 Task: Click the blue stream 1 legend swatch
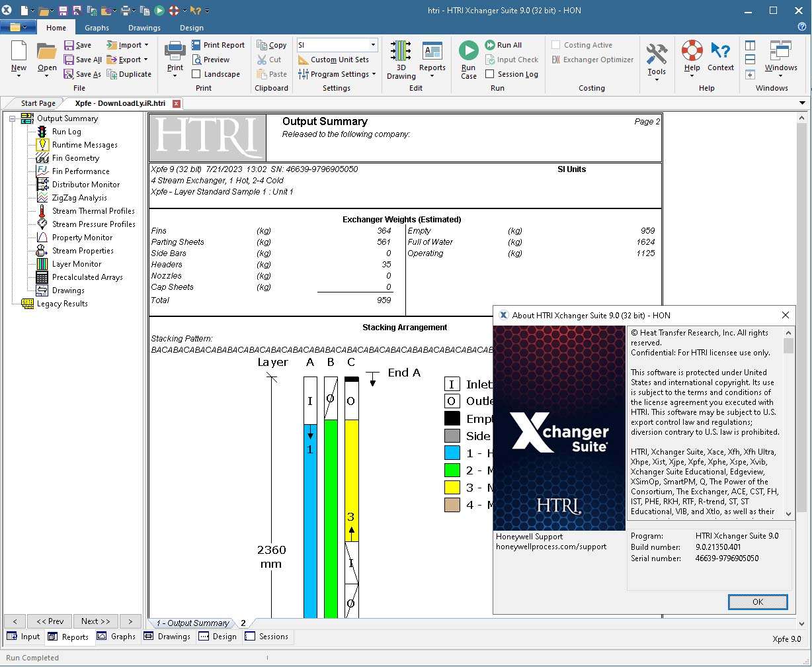coord(452,453)
